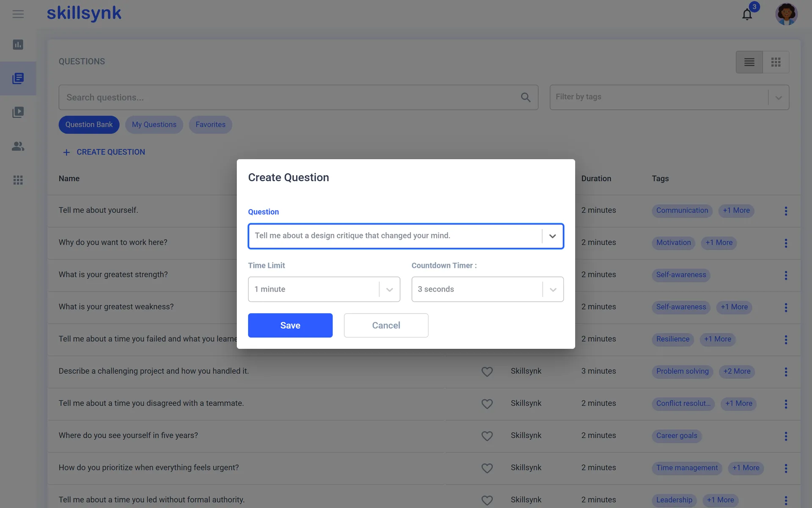The image size is (812, 508).
Task: Open options for disagreed with teammate question
Action: pyautogui.click(x=786, y=404)
